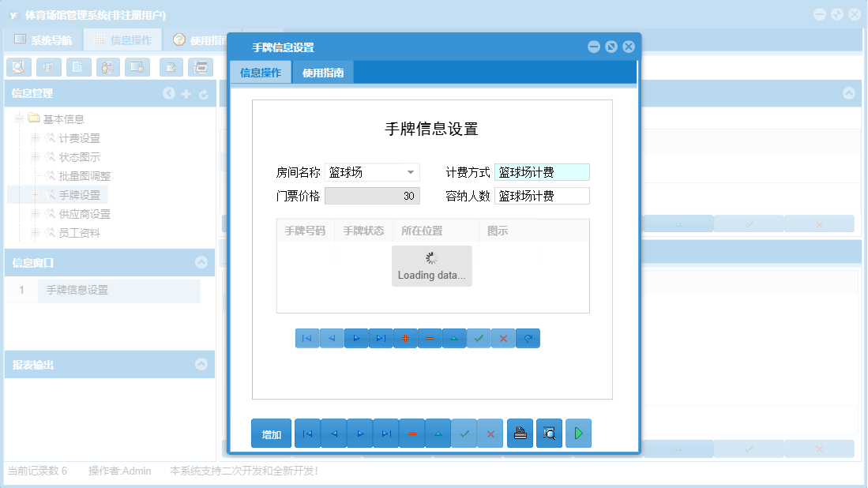The image size is (868, 488).
Task: Open the 系统导航 tab
Action: click(46, 39)
